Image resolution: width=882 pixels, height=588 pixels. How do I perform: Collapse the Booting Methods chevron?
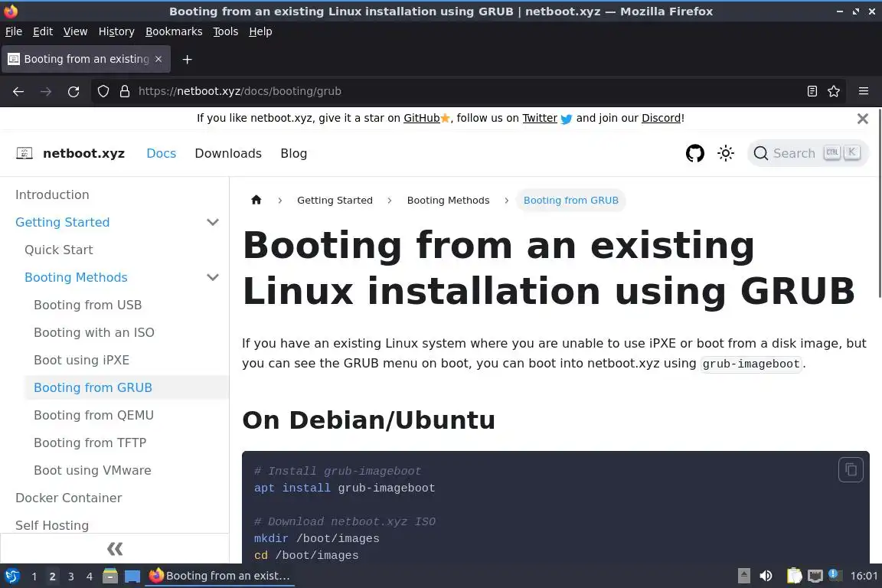click(x=213, y=277)
